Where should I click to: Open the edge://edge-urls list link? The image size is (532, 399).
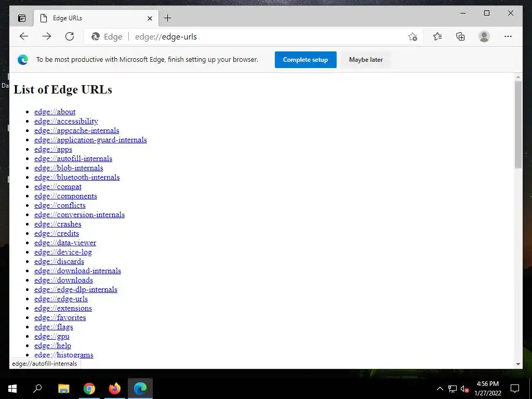[x=61, y=299]
